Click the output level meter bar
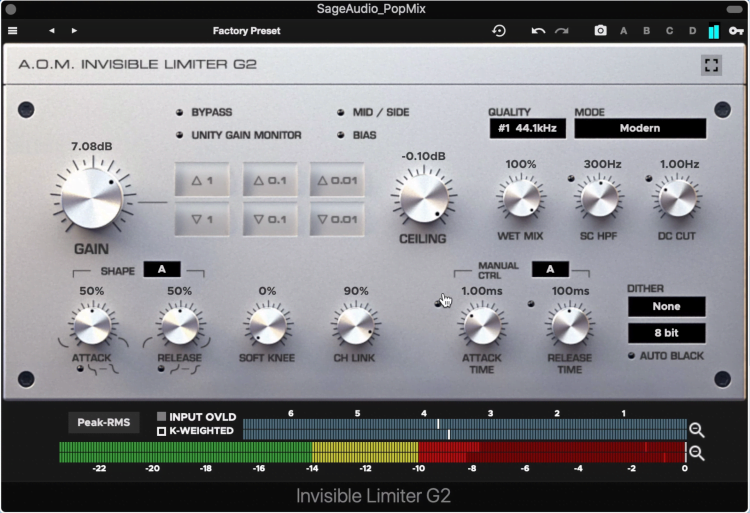 (373, 452)
